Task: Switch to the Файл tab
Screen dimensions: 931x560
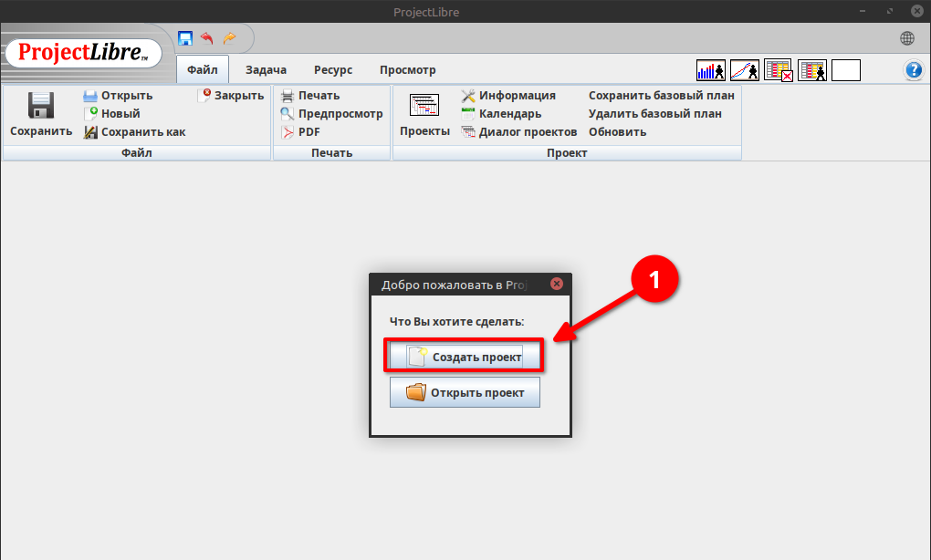Action: tap(203, 69)
